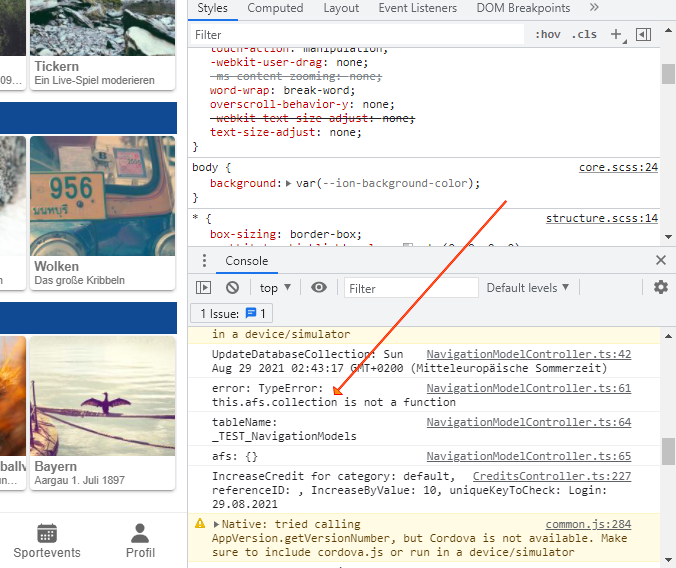Viewport: 676px width, 568px height.
Task: Open NavigationModelController.ts:42 source link
Action: pos(529,354)
